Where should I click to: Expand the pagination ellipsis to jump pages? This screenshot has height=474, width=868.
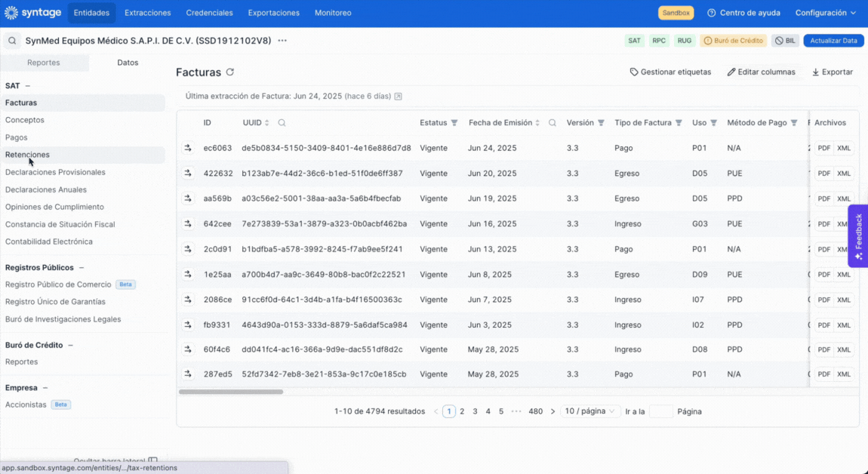tap(516, 411)
